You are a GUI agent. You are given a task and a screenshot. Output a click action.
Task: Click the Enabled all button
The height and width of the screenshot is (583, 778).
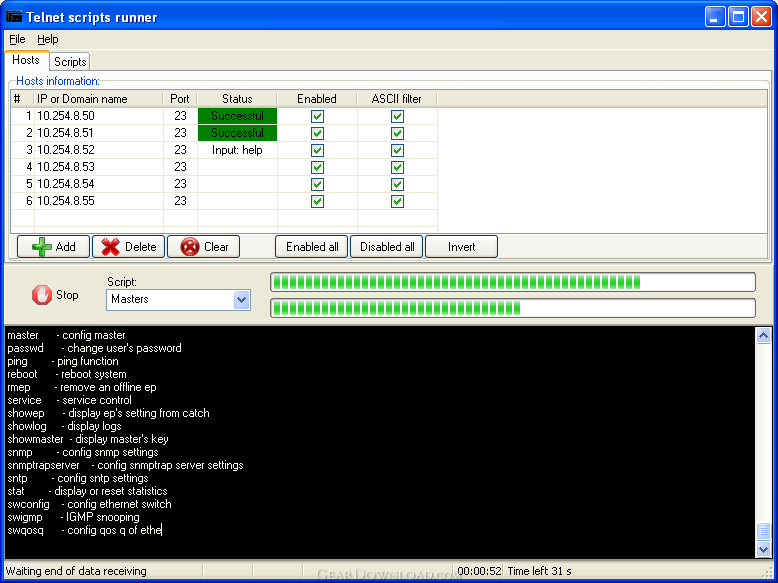tap(312, 247)
